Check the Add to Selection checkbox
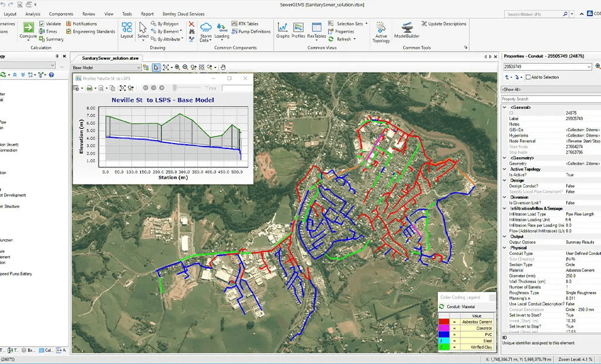This screenshot has height=364, width=601. click(528, 77)
